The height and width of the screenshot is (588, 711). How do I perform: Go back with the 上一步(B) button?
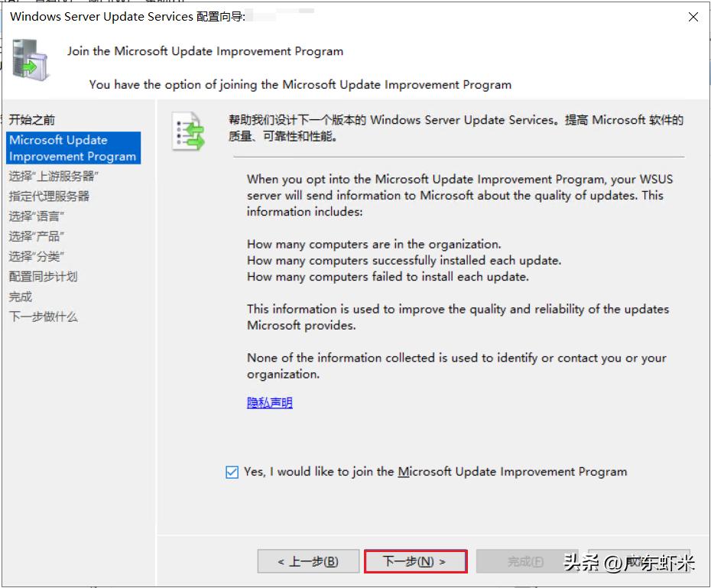[308, 561]
